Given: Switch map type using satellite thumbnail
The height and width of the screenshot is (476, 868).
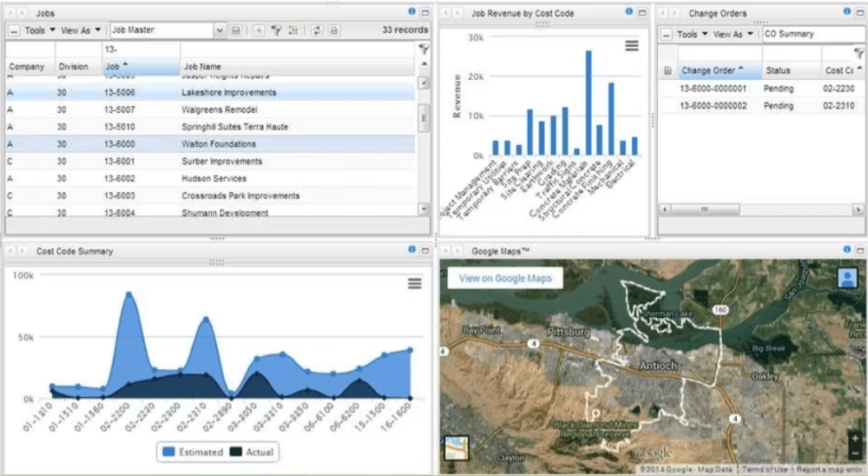Looking at the screenshot, I should (457, 447).
